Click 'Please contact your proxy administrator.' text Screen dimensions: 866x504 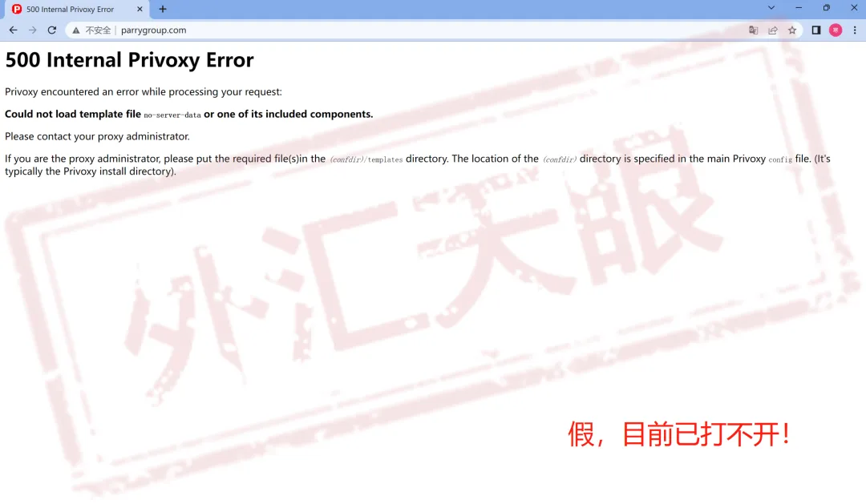tap(97, 136)
